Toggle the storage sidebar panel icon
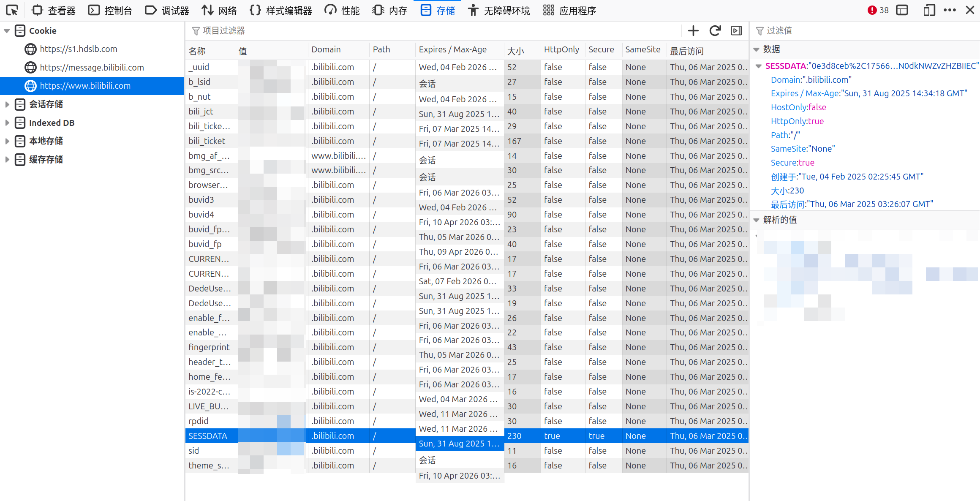 coord(736,30)
